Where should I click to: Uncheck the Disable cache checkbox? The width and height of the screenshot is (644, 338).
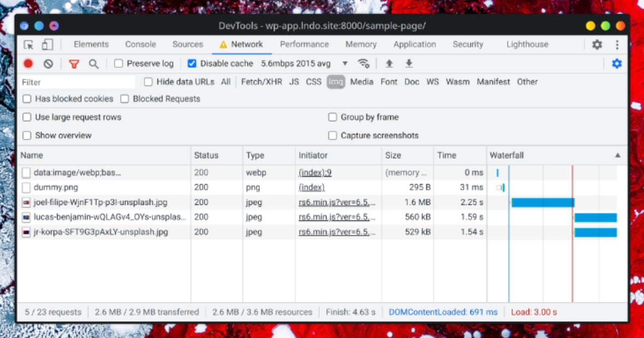[192, 64]
